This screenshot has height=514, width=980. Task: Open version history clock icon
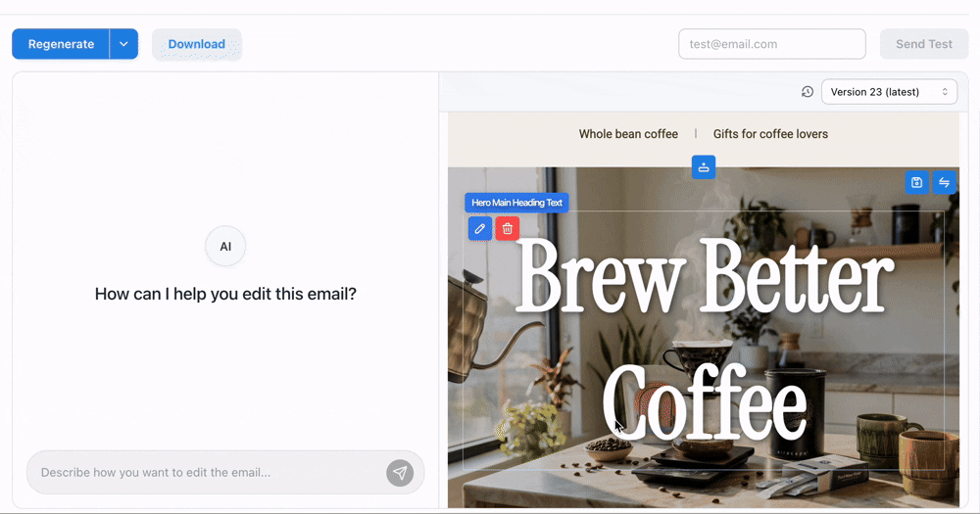pyautogui.click(x=808, y=92)
